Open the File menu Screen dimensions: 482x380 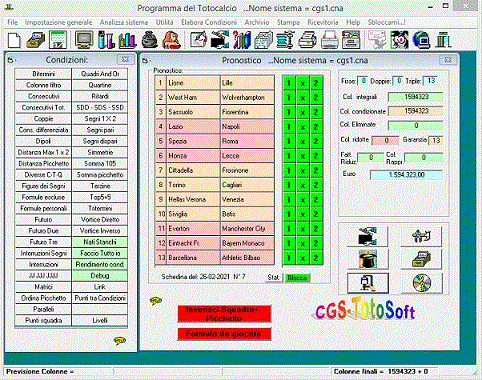(x=12, y=22)
